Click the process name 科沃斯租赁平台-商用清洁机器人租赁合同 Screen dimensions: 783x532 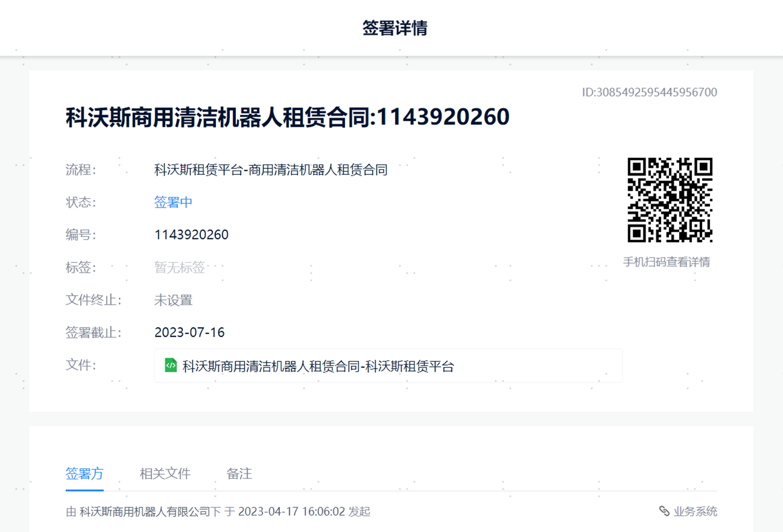(x=271, y=170)
